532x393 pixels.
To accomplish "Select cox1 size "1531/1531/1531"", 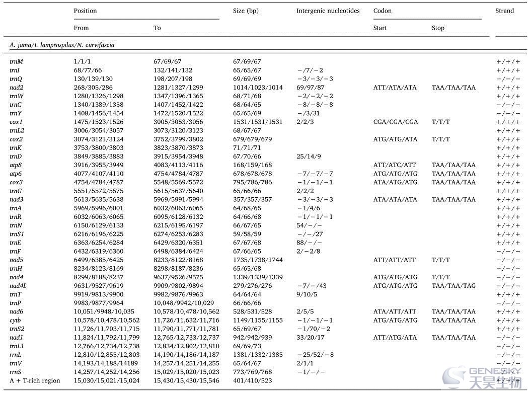I will tap(258, 122).
